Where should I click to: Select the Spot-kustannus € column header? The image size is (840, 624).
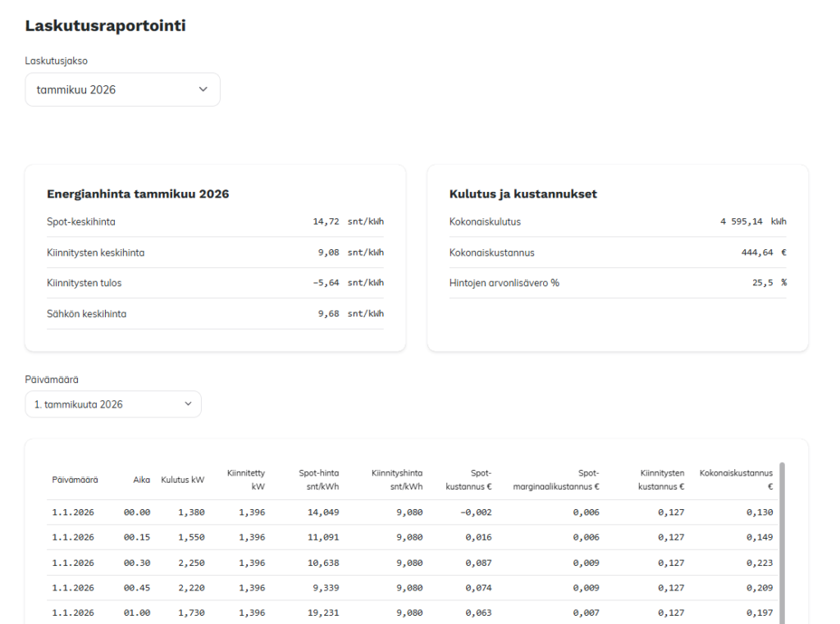point(468,480)
